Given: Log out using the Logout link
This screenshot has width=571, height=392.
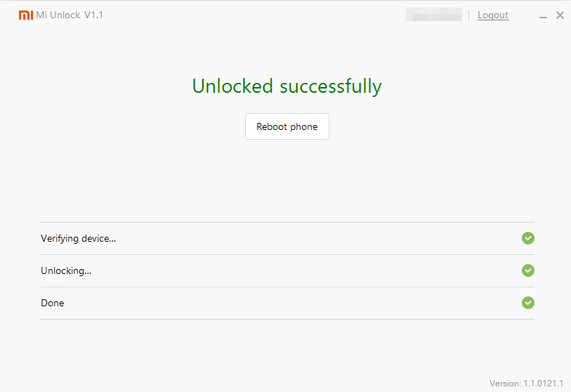Looking at the screenshot, I should 493,15.
